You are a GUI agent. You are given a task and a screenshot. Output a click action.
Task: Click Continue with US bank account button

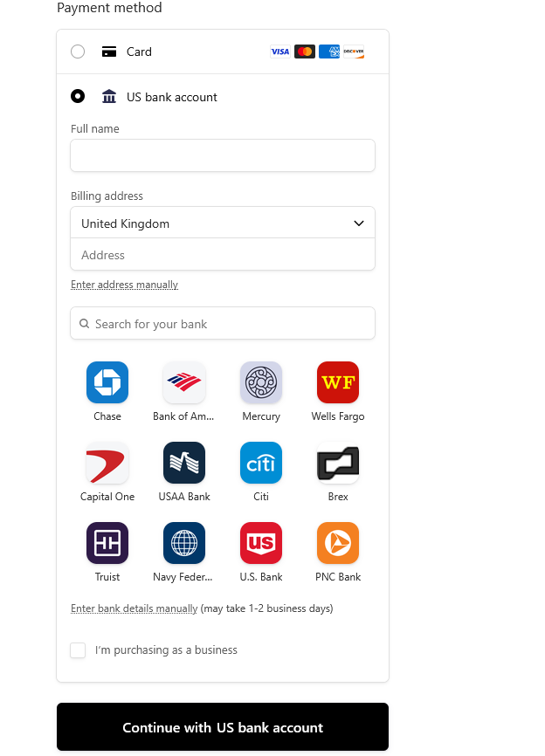pyautogui.click(x=223, y=726)
